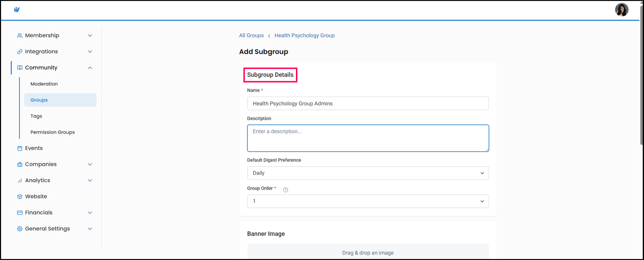
Task: Select Moderation in the Community submenu
Action: [44, 84]
